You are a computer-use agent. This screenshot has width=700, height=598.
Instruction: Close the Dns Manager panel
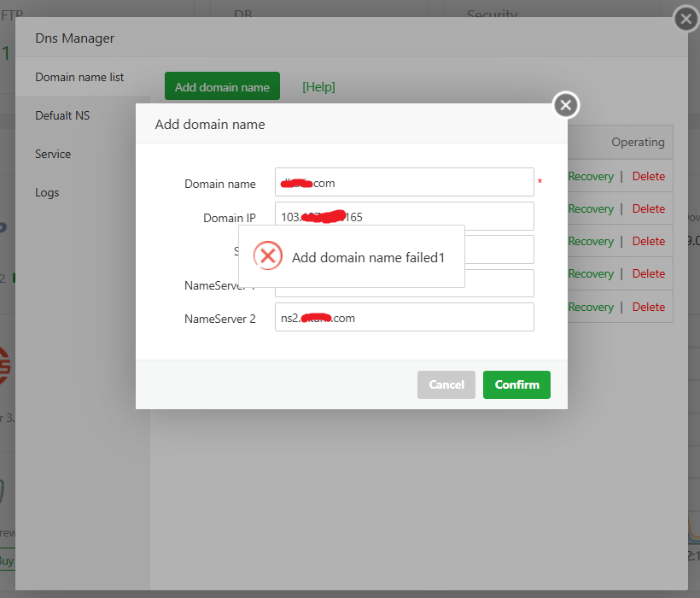click(x=685, y=19)
